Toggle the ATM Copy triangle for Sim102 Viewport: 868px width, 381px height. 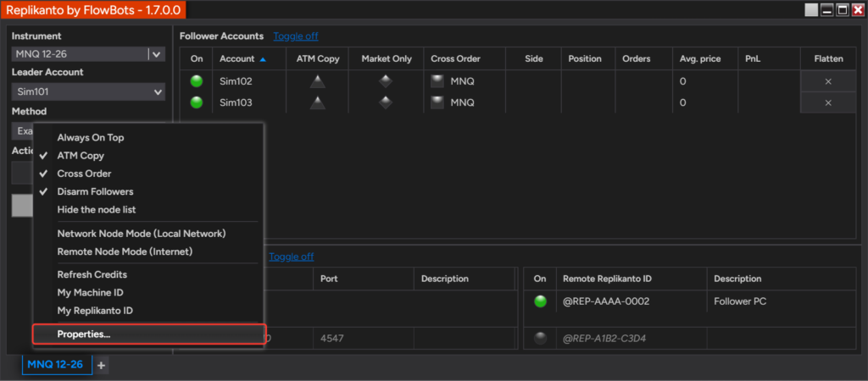click(x=317, y=81)
